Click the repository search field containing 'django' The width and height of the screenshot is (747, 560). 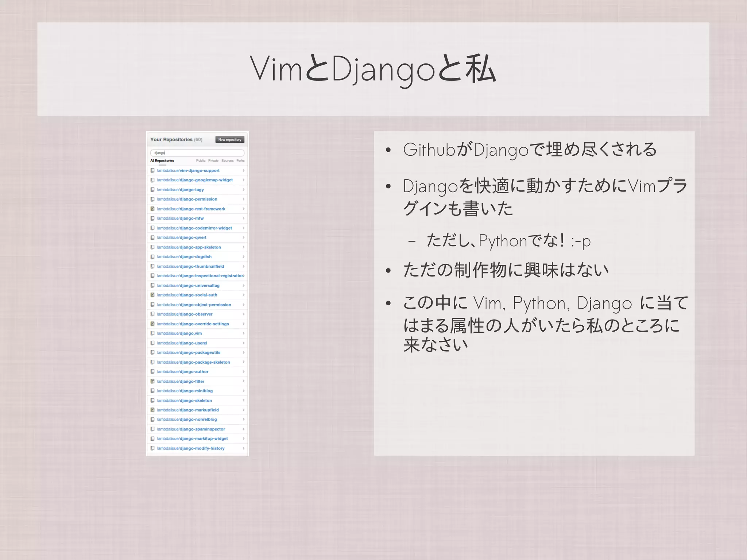coord(197,153)
